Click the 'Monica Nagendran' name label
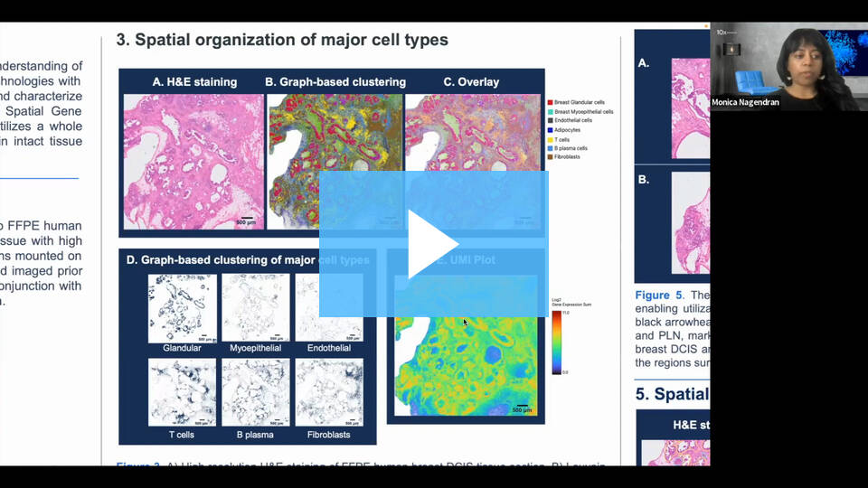The image size is (868, 488). [745, 102]
